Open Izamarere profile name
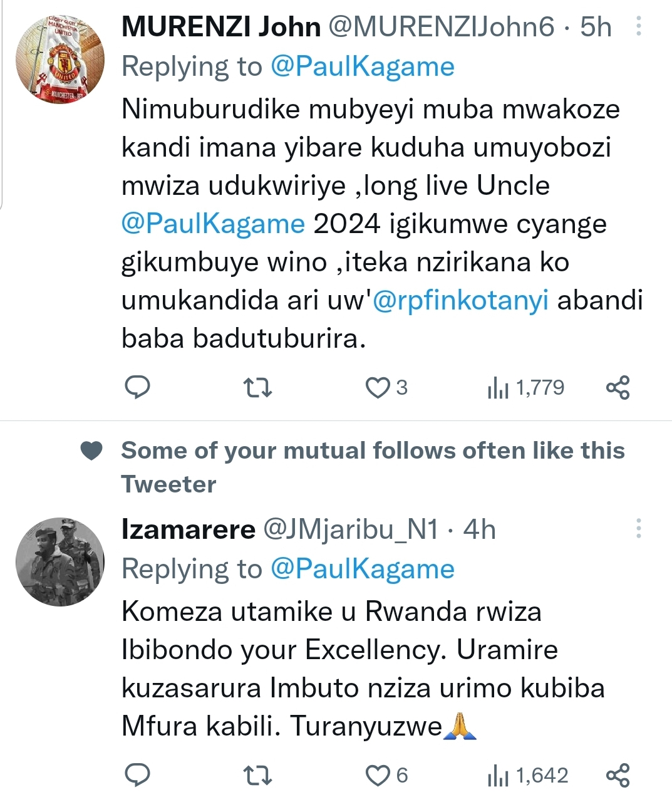The height and width of the screenshot is (807, 672). pos(189,529)
